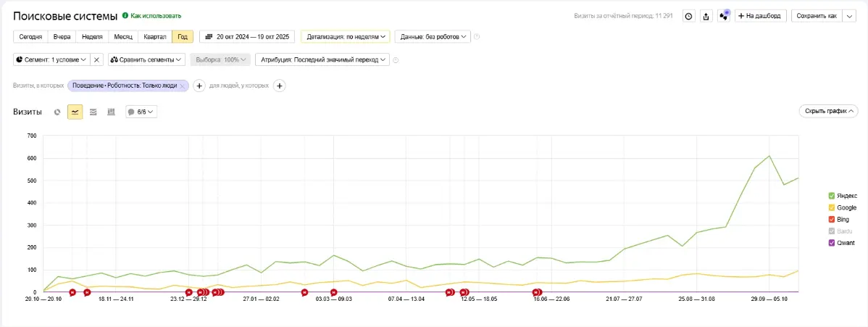This screenshot has width=868, height=327.
Task: Open the Как использовать link
Action: click(x=156, y=16)
